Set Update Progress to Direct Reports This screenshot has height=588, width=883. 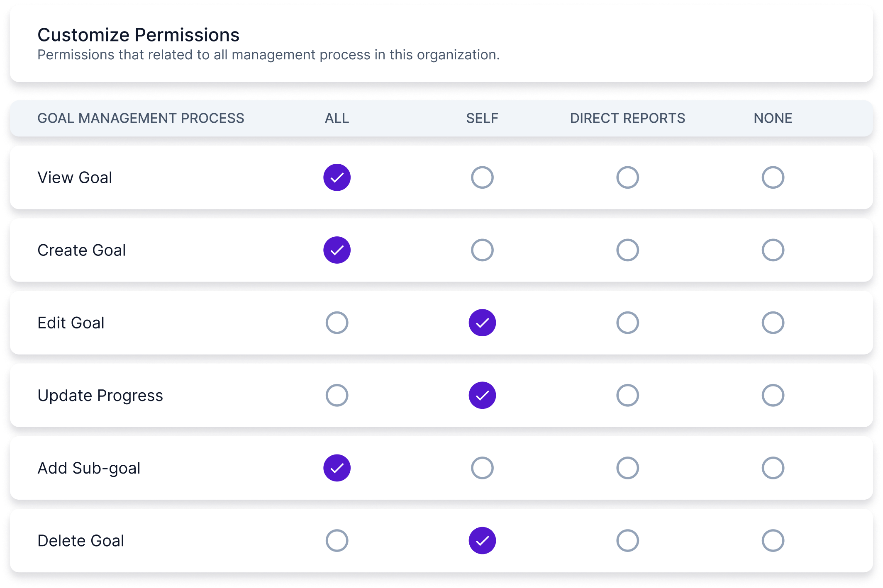(x=627, y=395)
